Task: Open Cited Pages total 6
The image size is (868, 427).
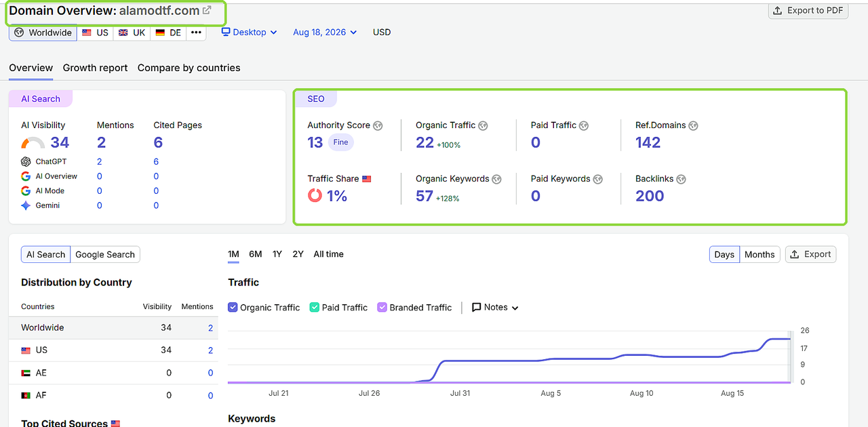Action: click(x=158, y=142)
